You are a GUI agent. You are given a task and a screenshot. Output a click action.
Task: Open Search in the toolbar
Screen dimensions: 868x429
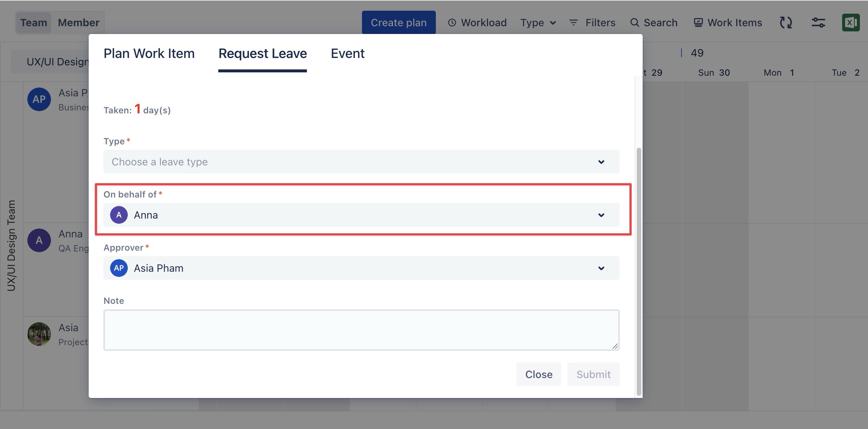pos(654,23)
